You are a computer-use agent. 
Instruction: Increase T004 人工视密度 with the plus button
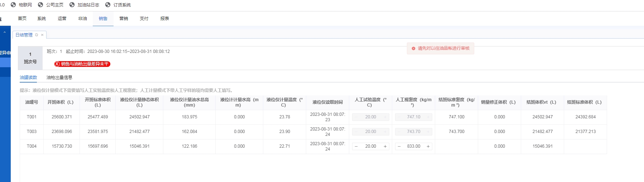(x=428, y=146)
